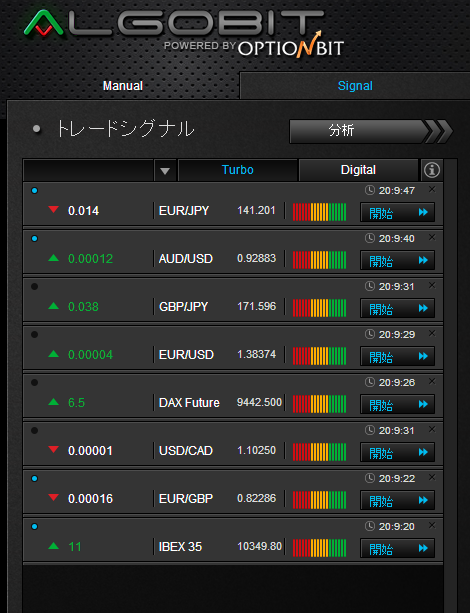Image resolution: width=470 pixels, height=613 pixels.
Task: Switch to the Signal tab
Action: (355, 86)
